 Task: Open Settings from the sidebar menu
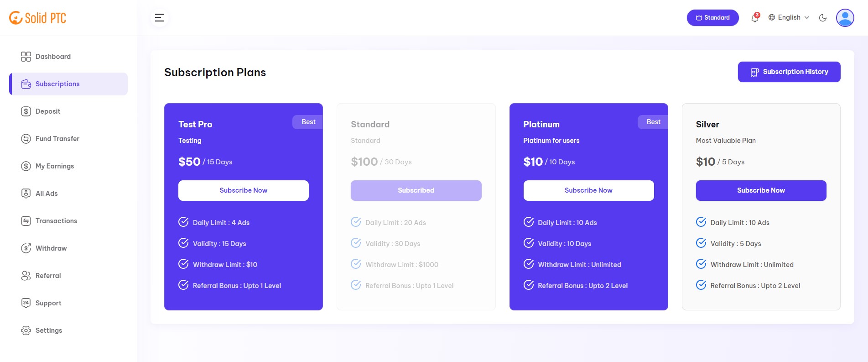point(48,330)
